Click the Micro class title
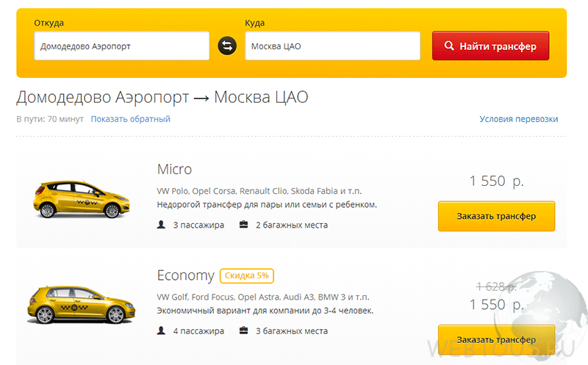The width and height of the screenshot is (588, 365). (174, 170)
